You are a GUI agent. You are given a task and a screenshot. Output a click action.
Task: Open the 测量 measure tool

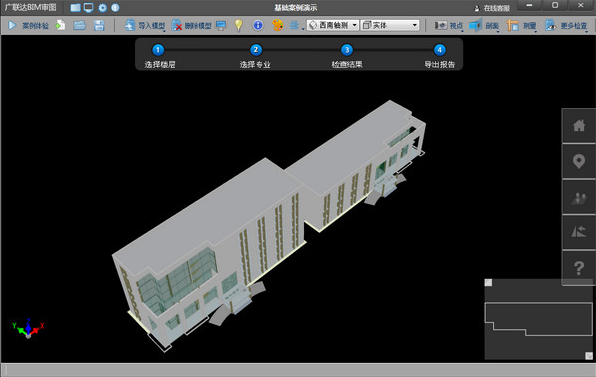coord(522,25)
